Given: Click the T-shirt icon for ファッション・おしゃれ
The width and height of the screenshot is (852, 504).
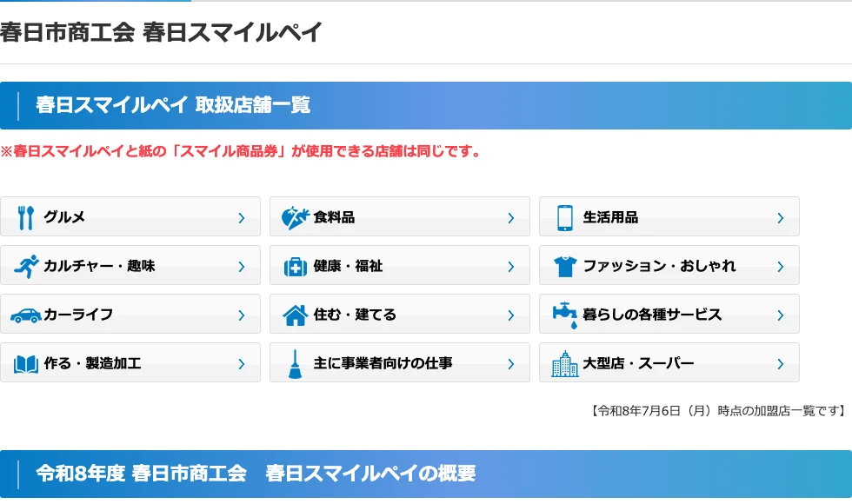Looking at the screenshot, I should point(565,266).
